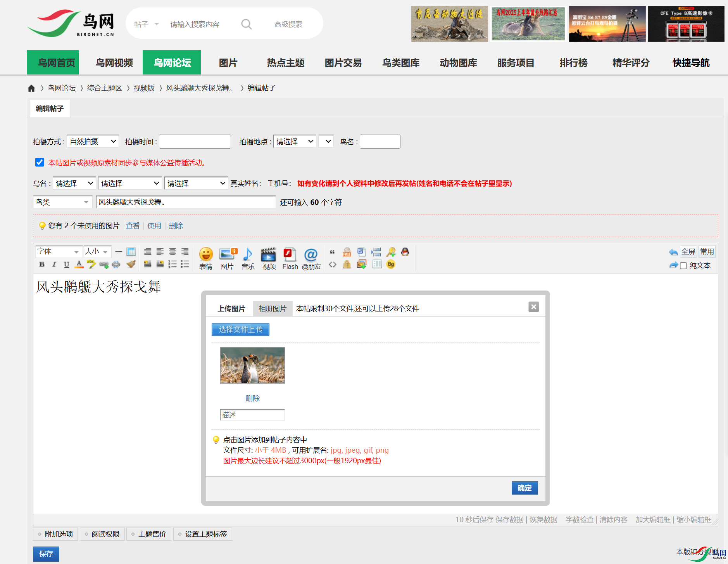Delete the uploaded grebe image via 删除

tap(252, 398)
